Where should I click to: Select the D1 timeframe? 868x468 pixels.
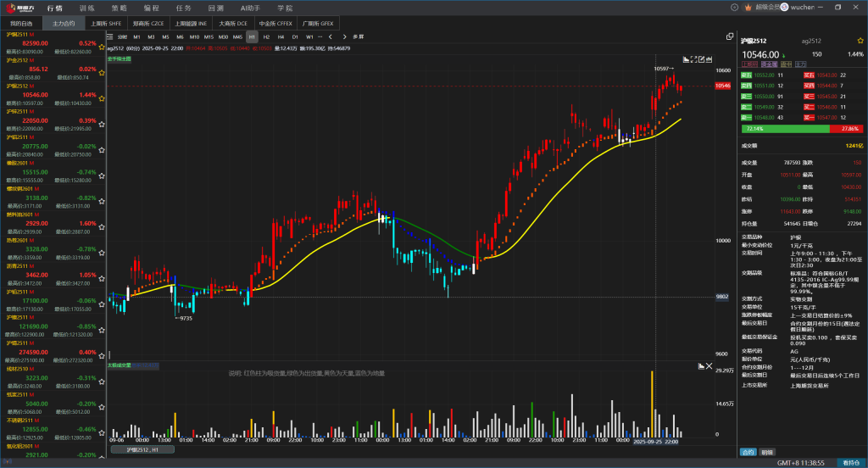pos(295,37)
